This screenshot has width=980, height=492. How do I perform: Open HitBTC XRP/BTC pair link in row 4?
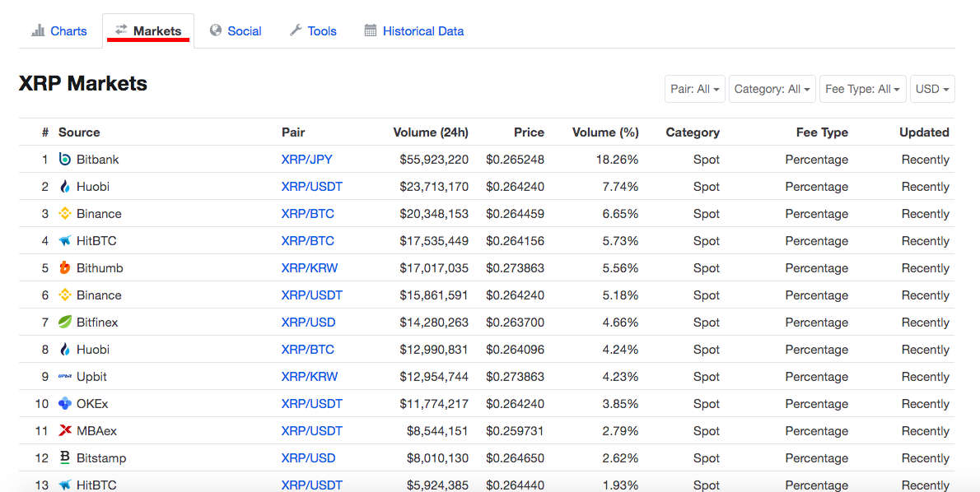pyautogui.click(x=307, y=241)
